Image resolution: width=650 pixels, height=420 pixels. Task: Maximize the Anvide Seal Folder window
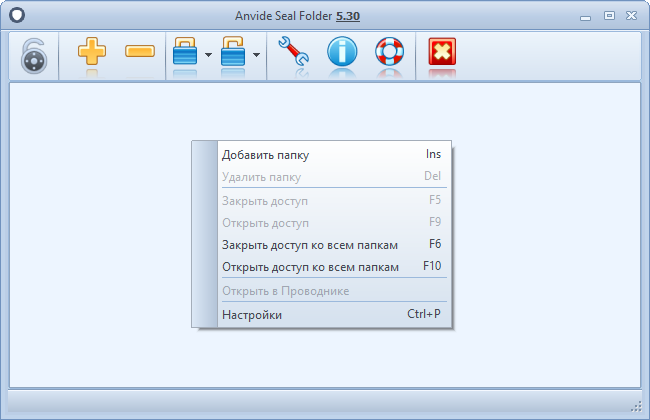pyautogui.click(x=609, y=16)
